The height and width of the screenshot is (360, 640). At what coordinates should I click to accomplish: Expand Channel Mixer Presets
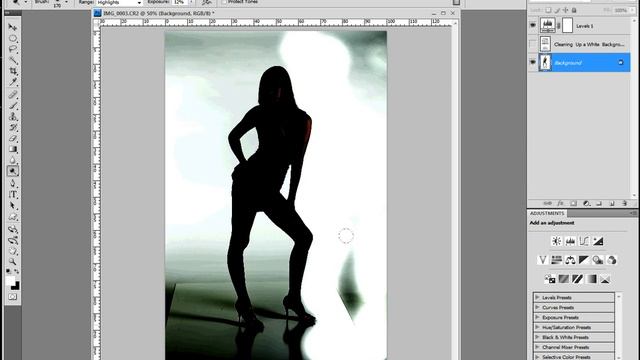coord(537,347)
